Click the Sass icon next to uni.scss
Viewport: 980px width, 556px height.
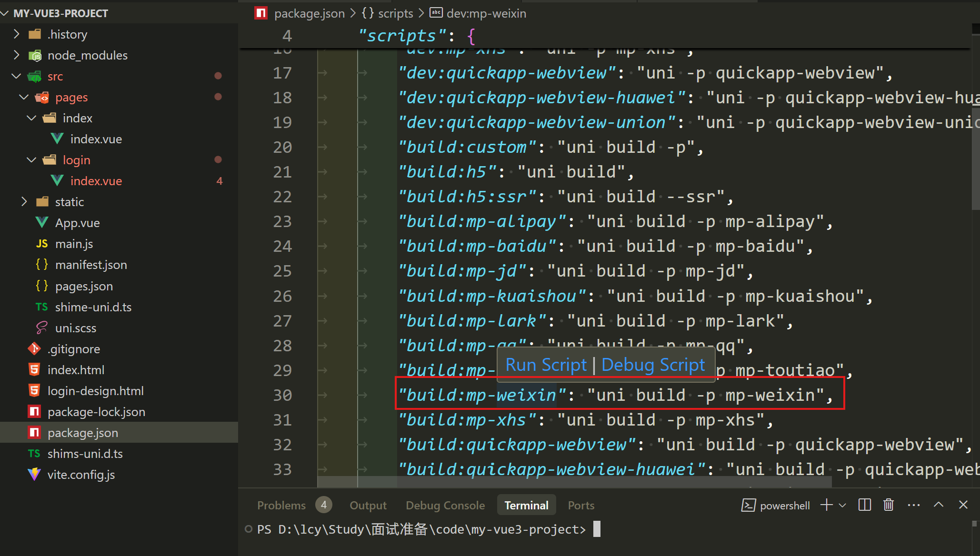[x=41, y=328]
